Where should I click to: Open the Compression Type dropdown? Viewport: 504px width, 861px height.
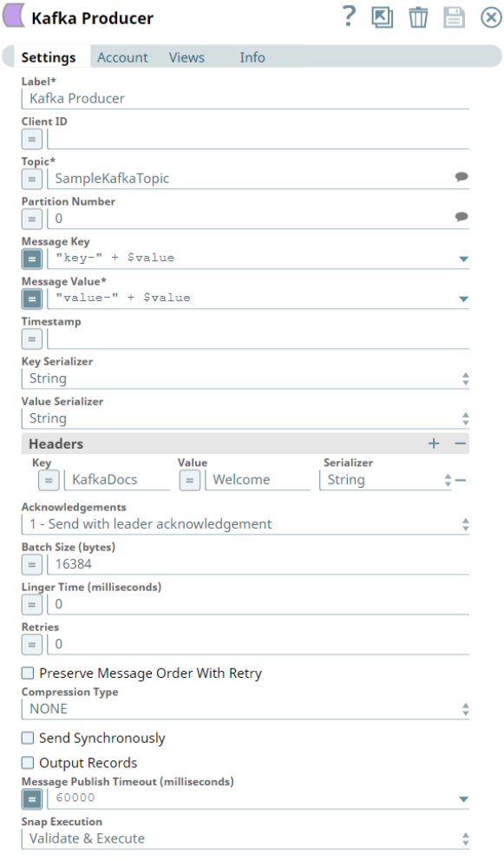[x=463, y=708]
